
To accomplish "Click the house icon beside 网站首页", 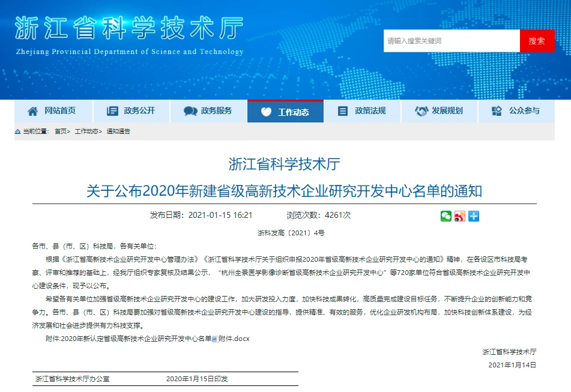I will point(32,111).
